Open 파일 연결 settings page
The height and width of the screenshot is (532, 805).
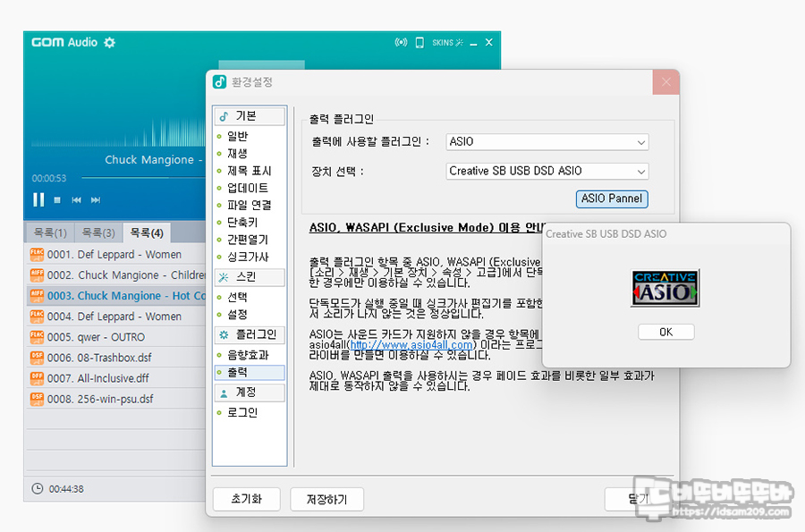249,206
